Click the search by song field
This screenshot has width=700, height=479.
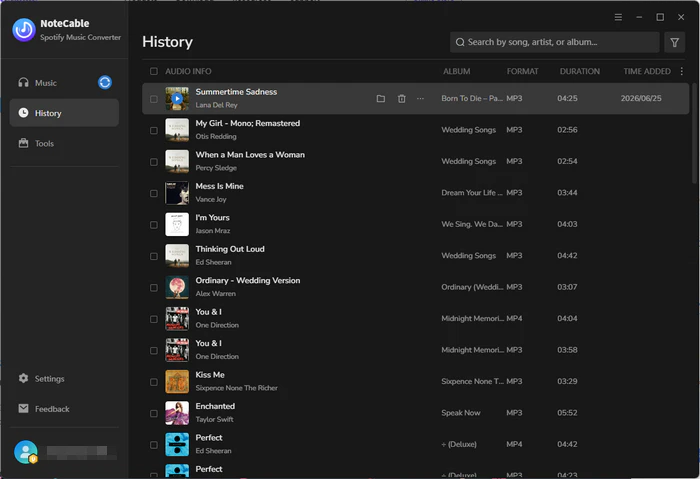(554, 42)
